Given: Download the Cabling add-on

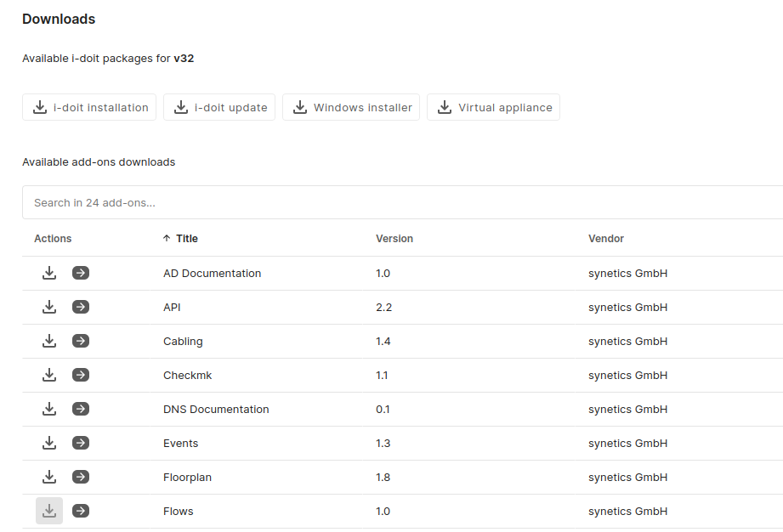Looking at the screenshot, I should (x=49, y=341).
